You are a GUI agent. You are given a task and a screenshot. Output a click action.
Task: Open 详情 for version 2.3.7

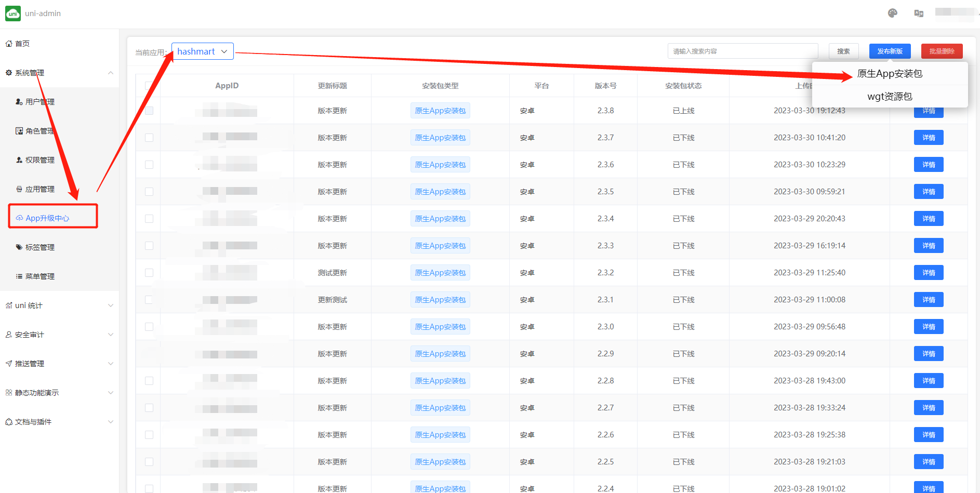pyautogui.click(x=929, y=138)
